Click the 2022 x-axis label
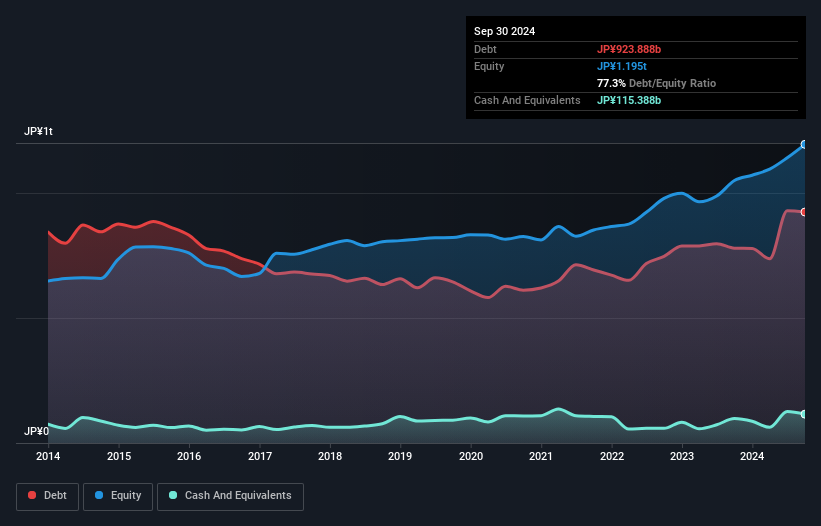Screen dimensions: 821x526 (612, 456)
